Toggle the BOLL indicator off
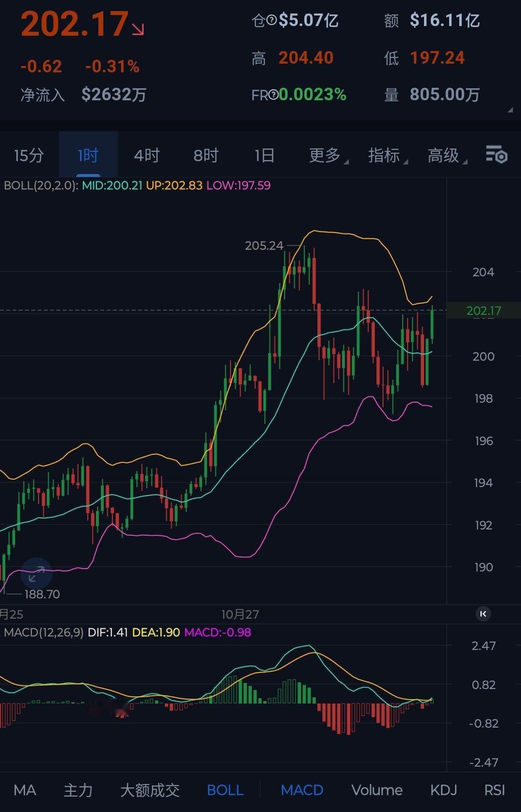 click(x=225, y=790)
